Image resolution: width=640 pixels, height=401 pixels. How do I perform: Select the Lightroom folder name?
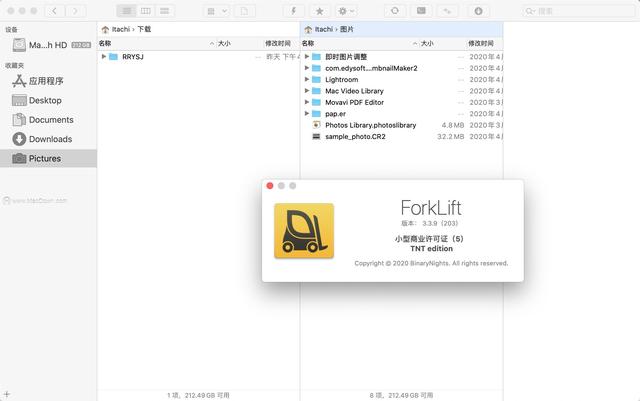point(342,80)
